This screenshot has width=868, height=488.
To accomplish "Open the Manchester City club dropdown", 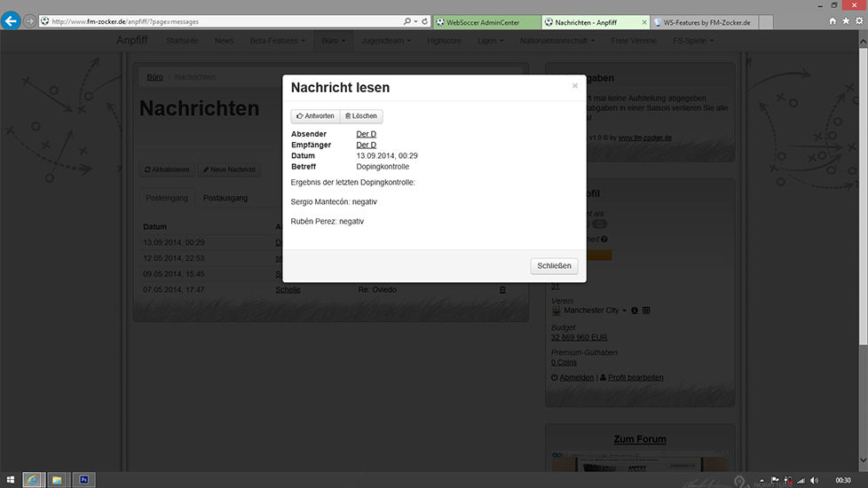I will pyautogui.click(x=625, y=311).
